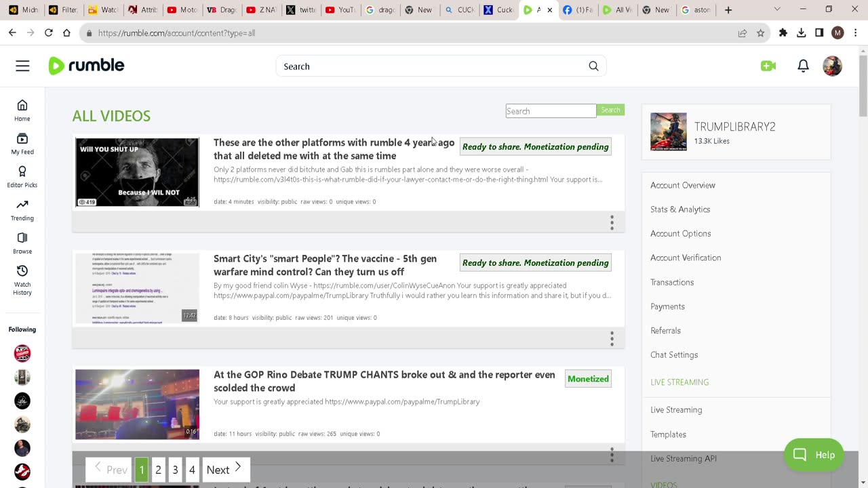Open the tab search dropdown arrow
This screenshot has height=488, width=868.
click(x=777, y=9)
